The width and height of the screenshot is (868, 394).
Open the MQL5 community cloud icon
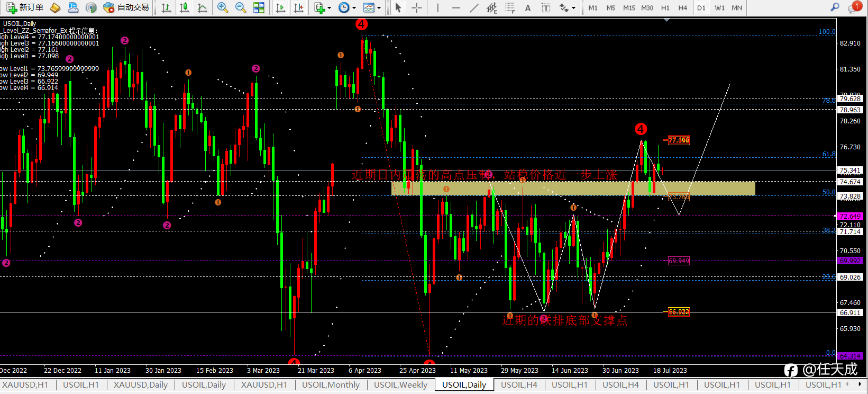coord(73,7)
